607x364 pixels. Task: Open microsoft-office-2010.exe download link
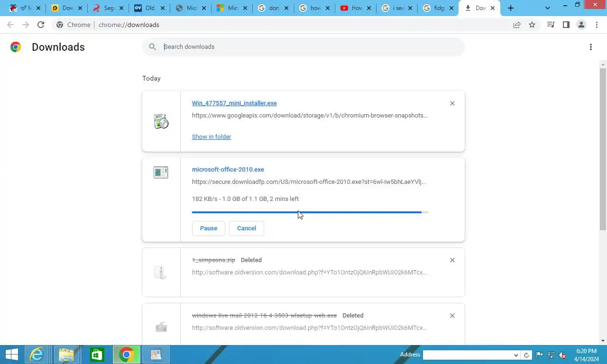point(228,170)
